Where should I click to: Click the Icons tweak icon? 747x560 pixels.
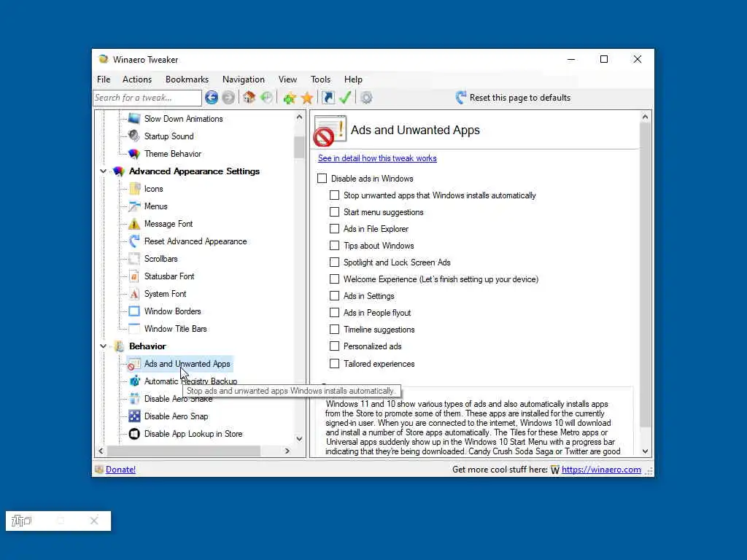click(x=134, y=189)
